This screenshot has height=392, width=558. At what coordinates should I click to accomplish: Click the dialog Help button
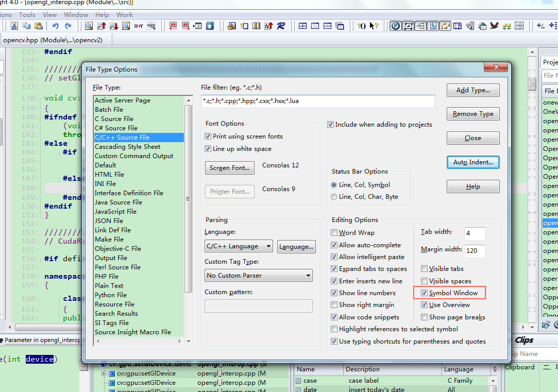(x=473, y=186)
